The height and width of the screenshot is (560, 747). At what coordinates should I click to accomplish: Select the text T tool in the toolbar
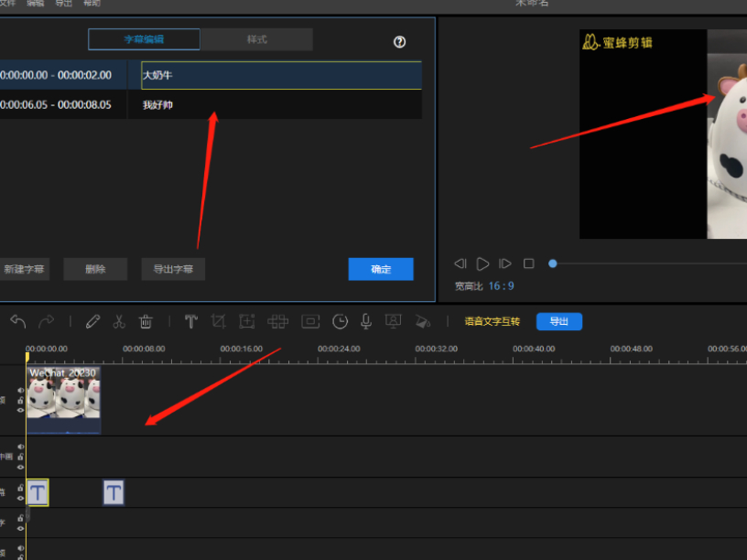190,321
